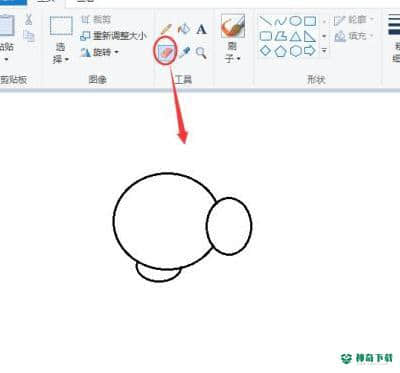The width and height of the screenshot is (400, 373).
Task: Choose the Fill with color bucket tool
Action: 184,29
